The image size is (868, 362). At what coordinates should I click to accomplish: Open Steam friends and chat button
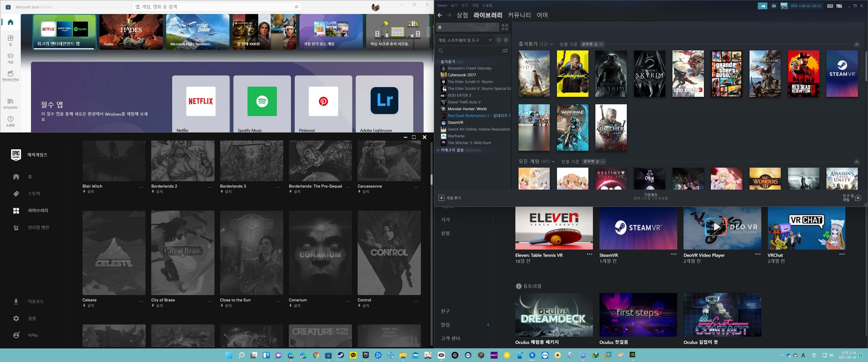click(x=852, y=198)
